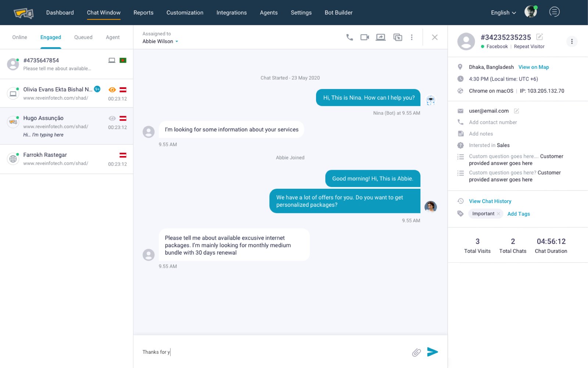Viewport: 588px width, 368px height.
Task: Switch to the Queued tab
Action: pyautogui.click(x=83, y=37)
